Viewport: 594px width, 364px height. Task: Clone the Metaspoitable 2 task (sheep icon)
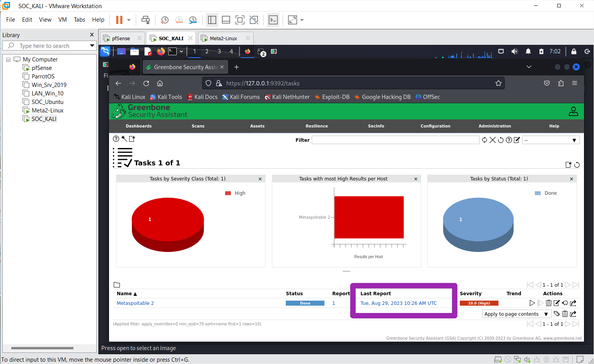pyautogui.click(x=565, y=303)
